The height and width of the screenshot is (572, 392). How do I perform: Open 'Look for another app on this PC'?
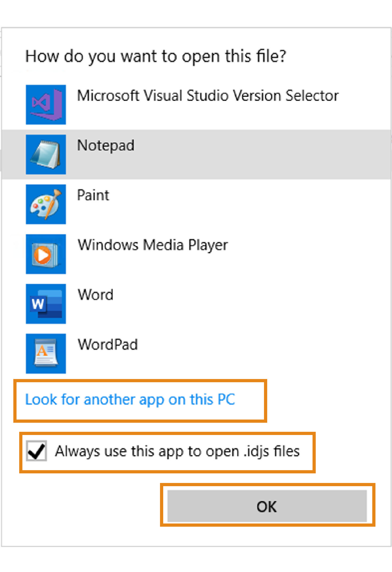point(130,400)
